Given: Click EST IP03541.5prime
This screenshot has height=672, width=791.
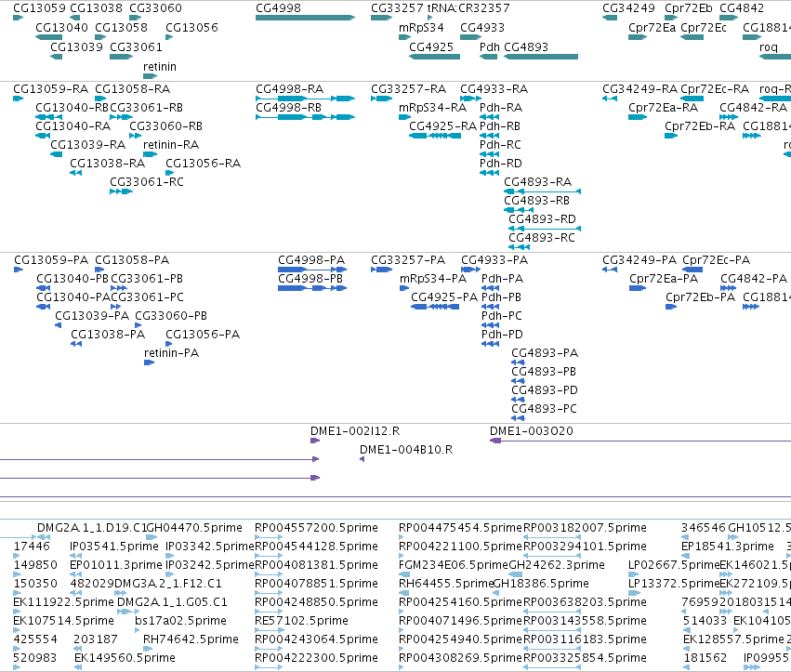Looking at the screenshot, I should (114, 547).
